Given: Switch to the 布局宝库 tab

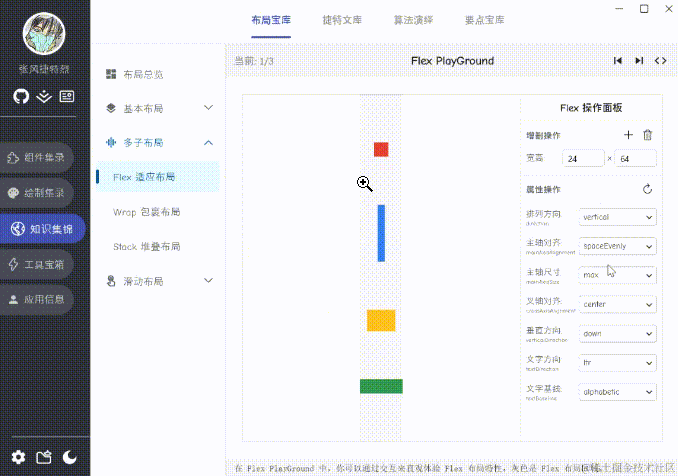Looking at the screenshot, I should coord(271,20).
